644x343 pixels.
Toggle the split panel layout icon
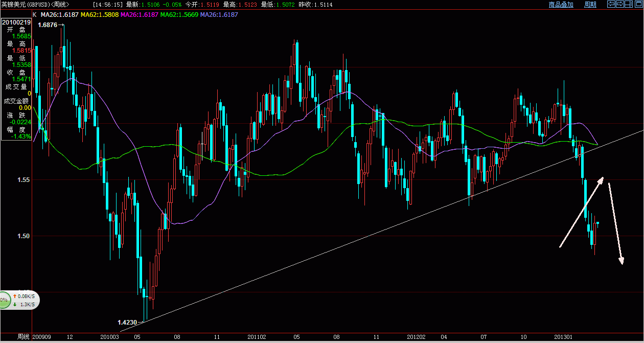[628, 4]
